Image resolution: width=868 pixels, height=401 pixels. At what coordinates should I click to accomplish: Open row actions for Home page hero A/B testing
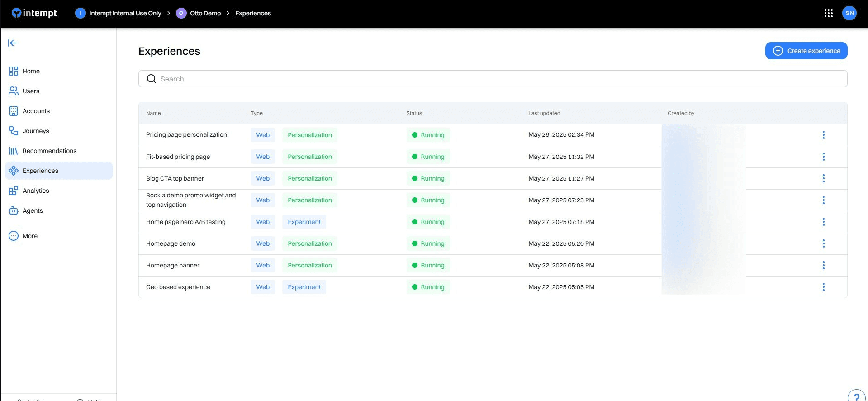[823, 222]
